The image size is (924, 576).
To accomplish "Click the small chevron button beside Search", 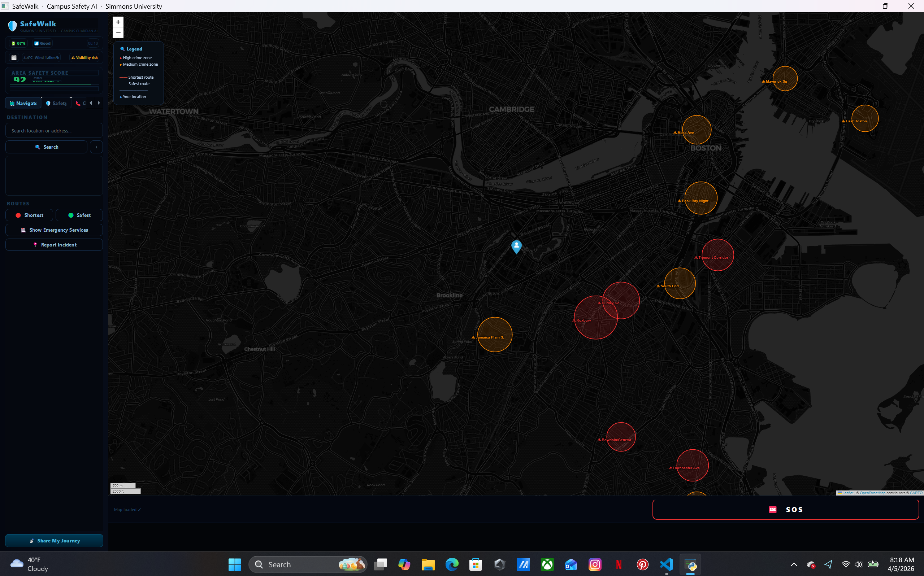I will [96, 147].
